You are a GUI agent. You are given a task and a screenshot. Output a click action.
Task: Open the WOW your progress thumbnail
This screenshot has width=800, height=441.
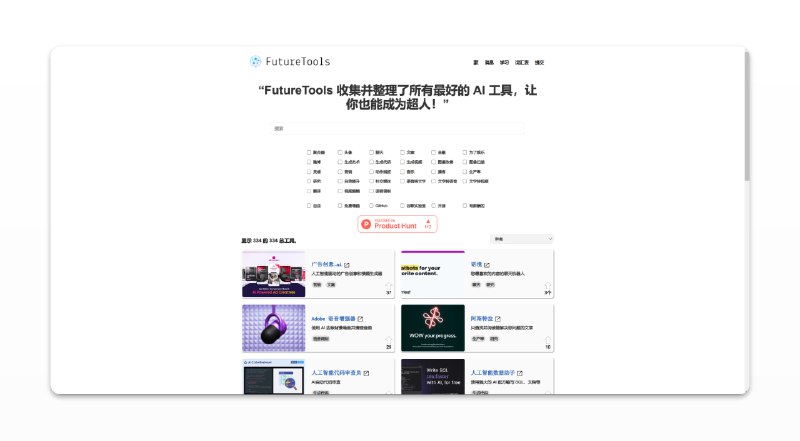(433, 328)
